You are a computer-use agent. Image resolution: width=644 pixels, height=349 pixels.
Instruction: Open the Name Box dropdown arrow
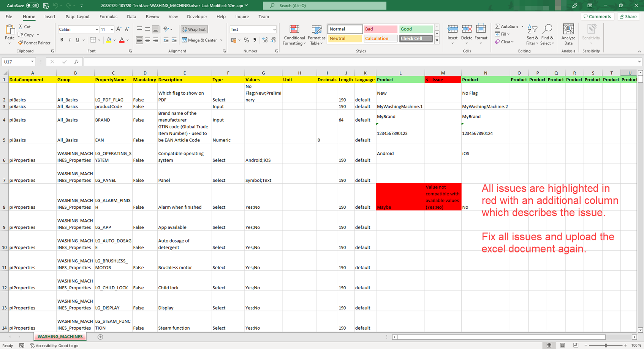pos(32,62)
